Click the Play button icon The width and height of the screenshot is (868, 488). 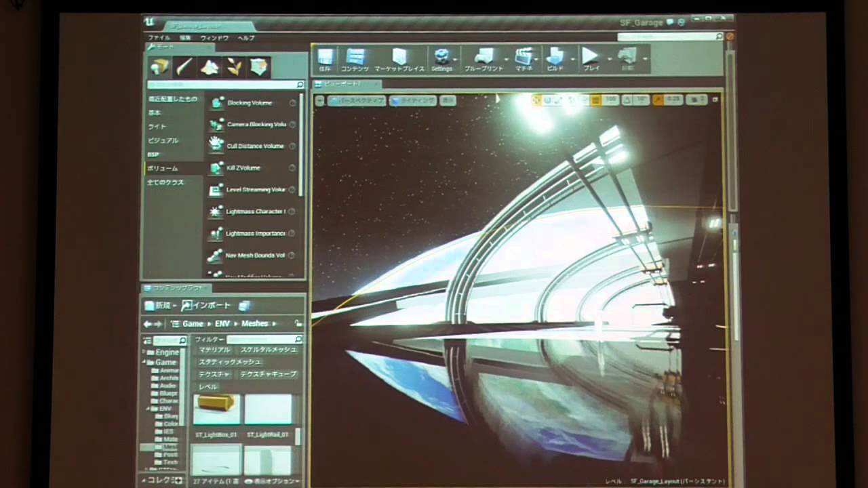(x=591, y=57)
